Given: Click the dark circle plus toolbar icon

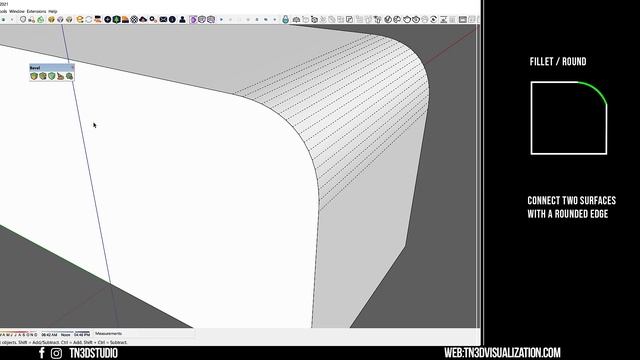Looking at the screenshot, I should (108, 19).
